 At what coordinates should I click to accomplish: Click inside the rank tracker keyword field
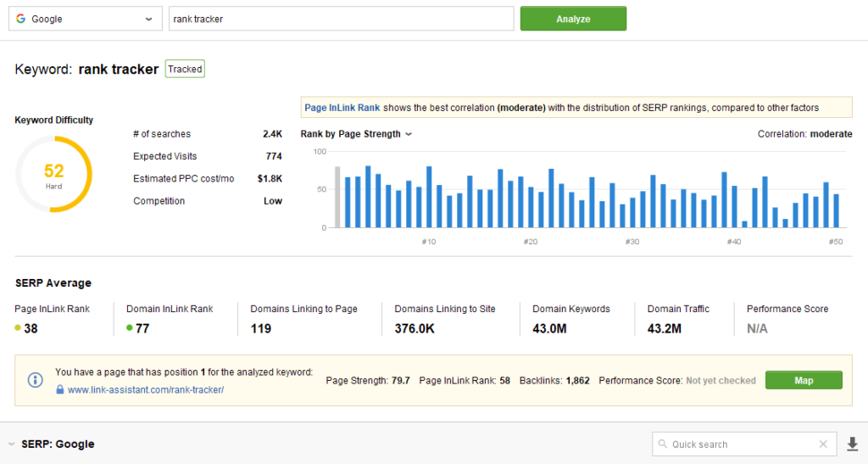341,19
